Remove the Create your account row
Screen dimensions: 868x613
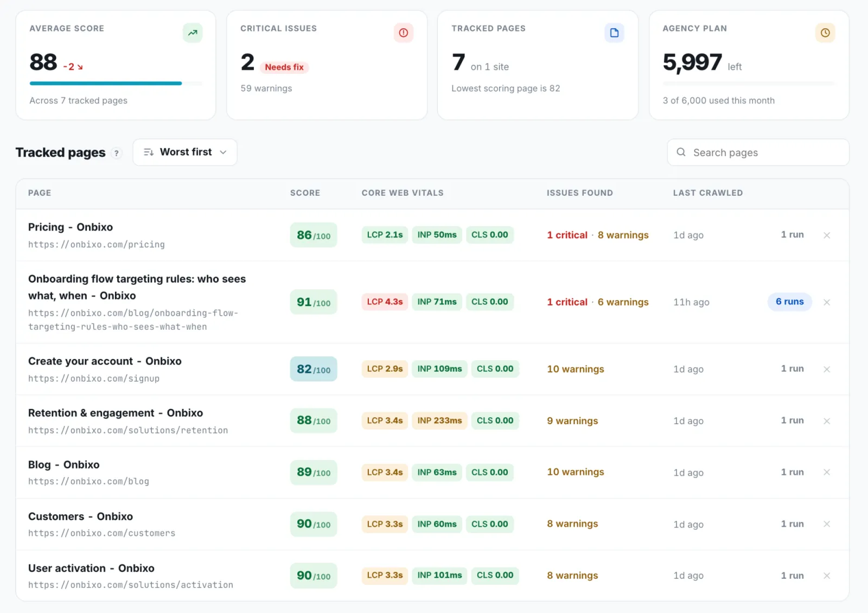tap(827, 369)
